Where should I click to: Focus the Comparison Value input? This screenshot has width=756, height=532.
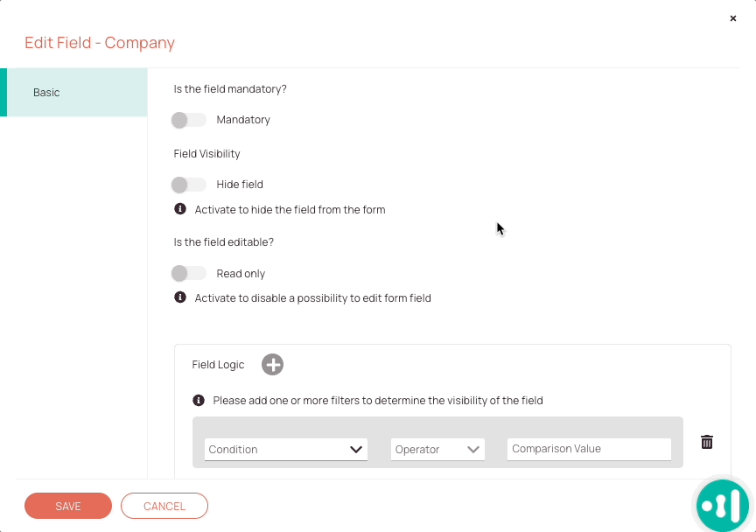[x=589, y=449]
